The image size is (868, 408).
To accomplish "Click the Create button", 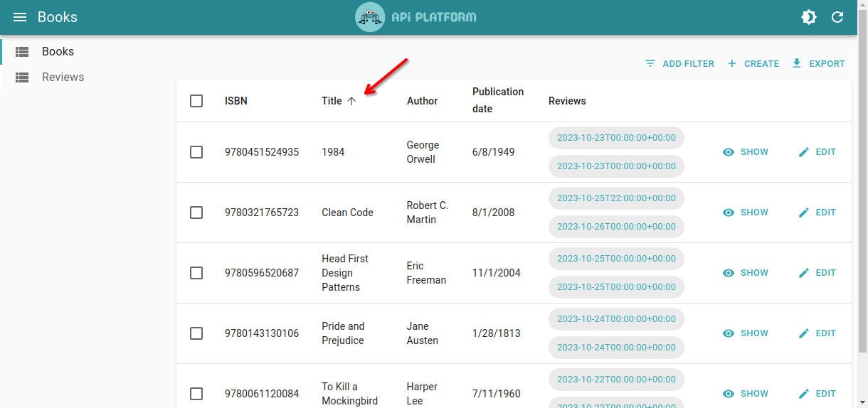I will pos(753,63).
